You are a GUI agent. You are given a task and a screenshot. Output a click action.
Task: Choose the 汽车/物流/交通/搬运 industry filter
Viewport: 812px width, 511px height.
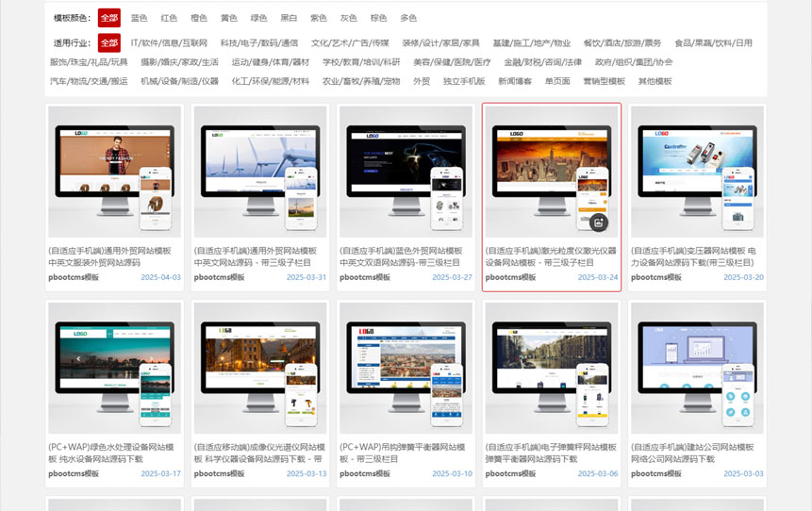(89, 81)
